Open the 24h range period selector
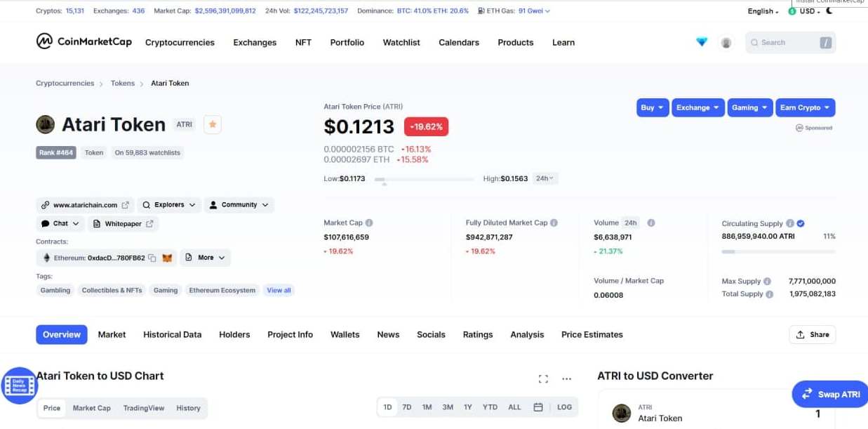The image size is (868, 429). 545,178
